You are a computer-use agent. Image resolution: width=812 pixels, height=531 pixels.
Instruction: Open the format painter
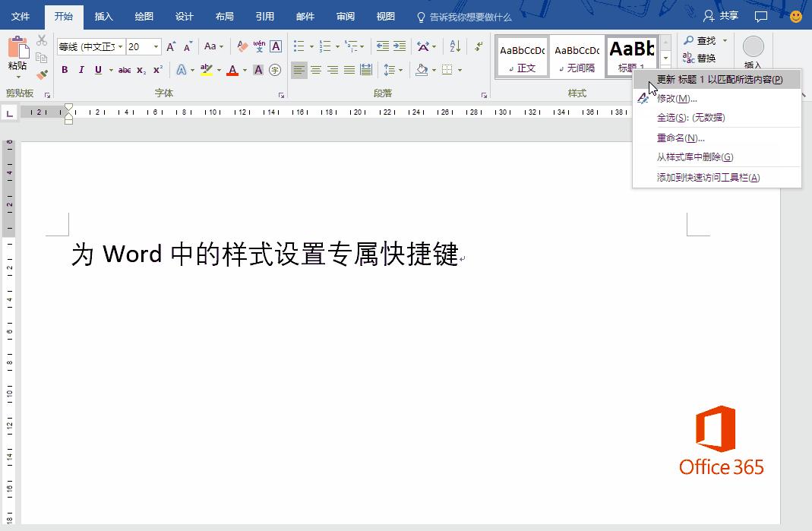42,74
